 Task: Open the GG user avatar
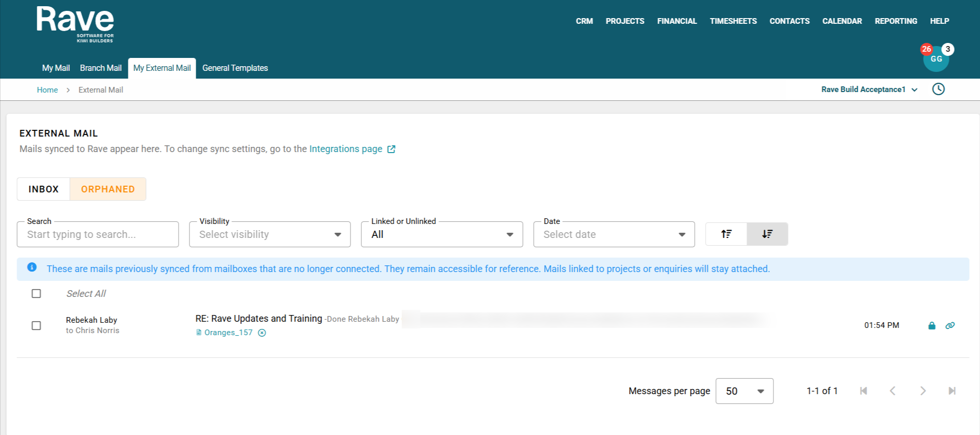(936, 59)
